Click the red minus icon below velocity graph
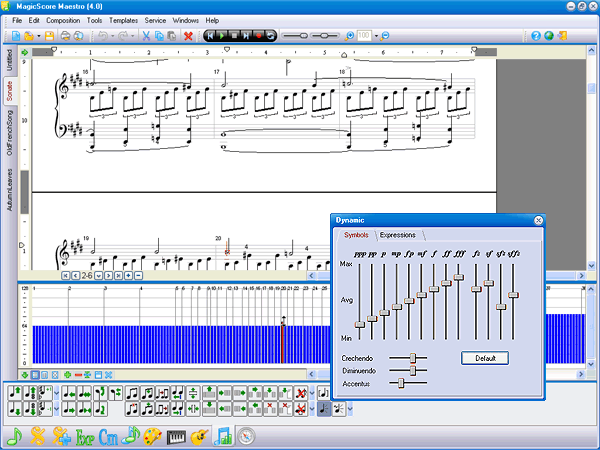This screenshot has width=600, height=450. (78, 375)
